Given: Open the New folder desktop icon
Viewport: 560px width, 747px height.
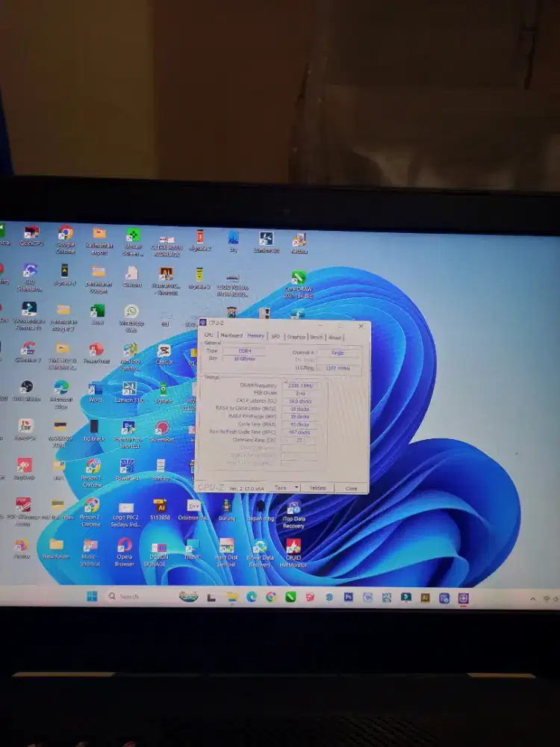Looking at the screenshot, I should pyautogui.click(x=56, y=548).
